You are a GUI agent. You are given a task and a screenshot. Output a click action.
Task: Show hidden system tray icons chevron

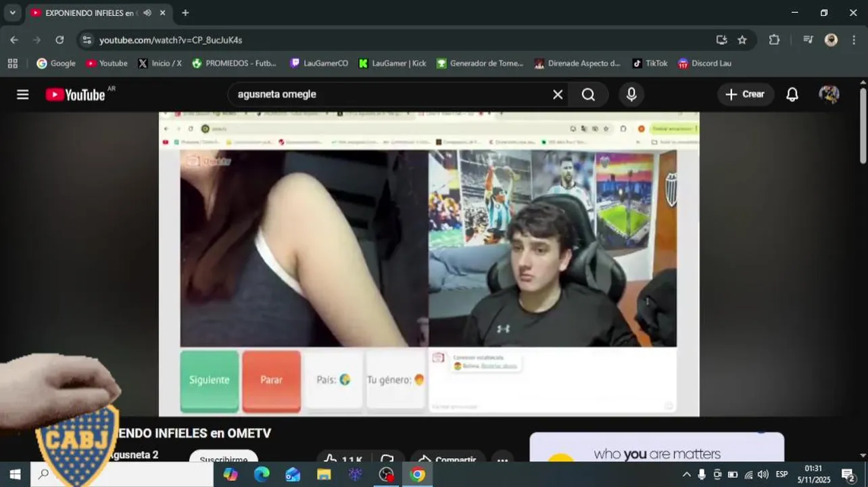(x=687, y=474)
